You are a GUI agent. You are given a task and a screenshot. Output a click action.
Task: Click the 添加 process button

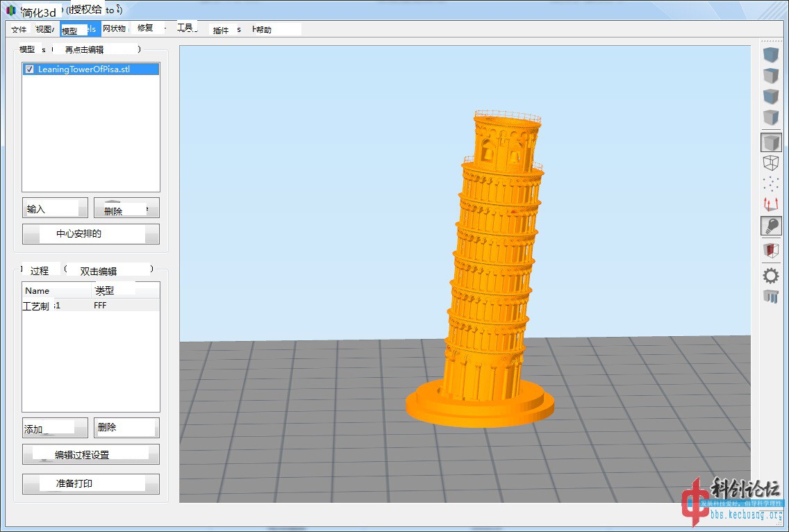[55, 429]
